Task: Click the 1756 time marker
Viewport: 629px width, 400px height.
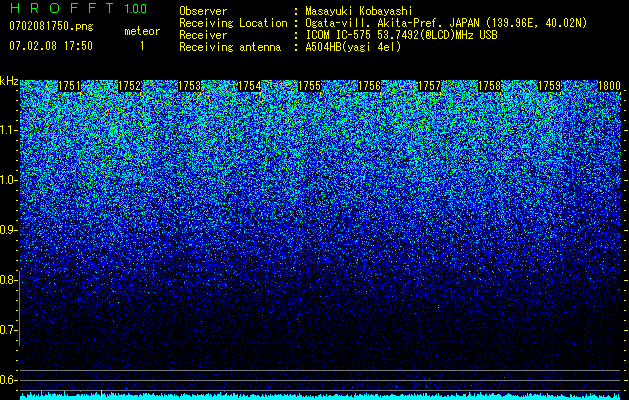Action: [369, 86]
